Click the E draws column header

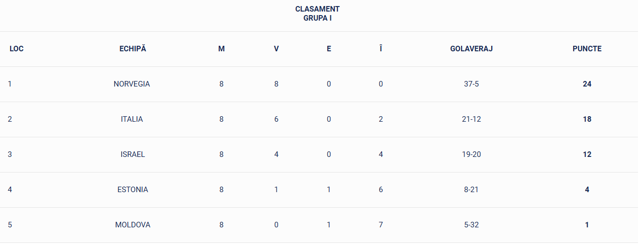tap(329, 49)
